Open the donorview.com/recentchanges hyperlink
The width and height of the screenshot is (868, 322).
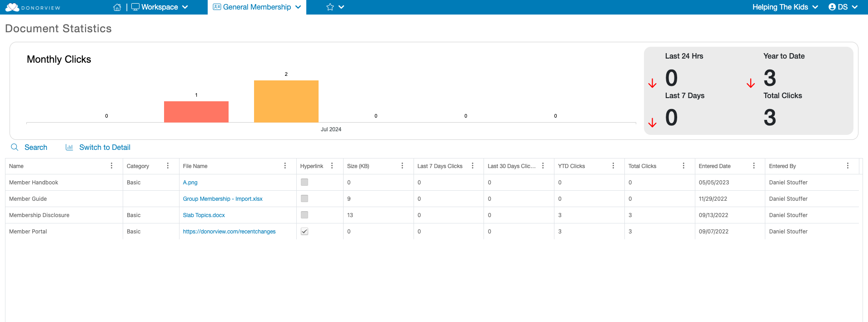(229, 232)
